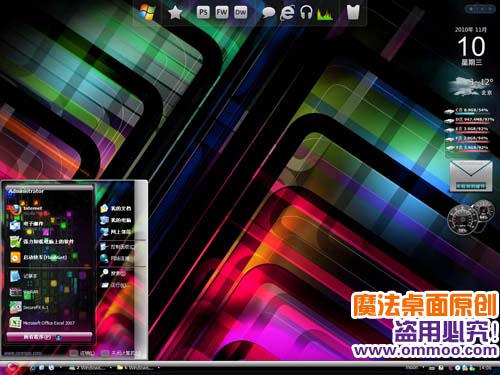Click the Start orb on taskbar
Image resolution: width=500 pixels, height=375 pixels.
pyautogui.click(x=12, y=367)
